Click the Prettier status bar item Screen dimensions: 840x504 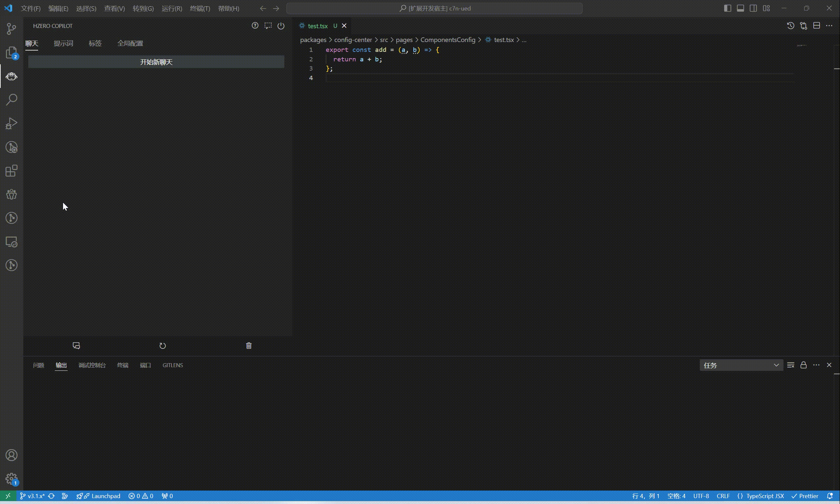click(805, 496)
